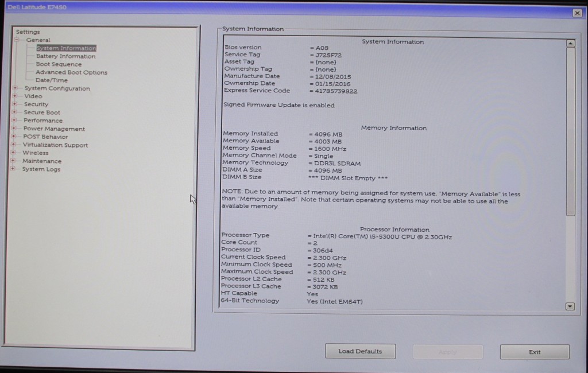Image resolution: width=588 pixels, height=373 pixels.
Task: Click the Exit button
Action: click(535, 352)
